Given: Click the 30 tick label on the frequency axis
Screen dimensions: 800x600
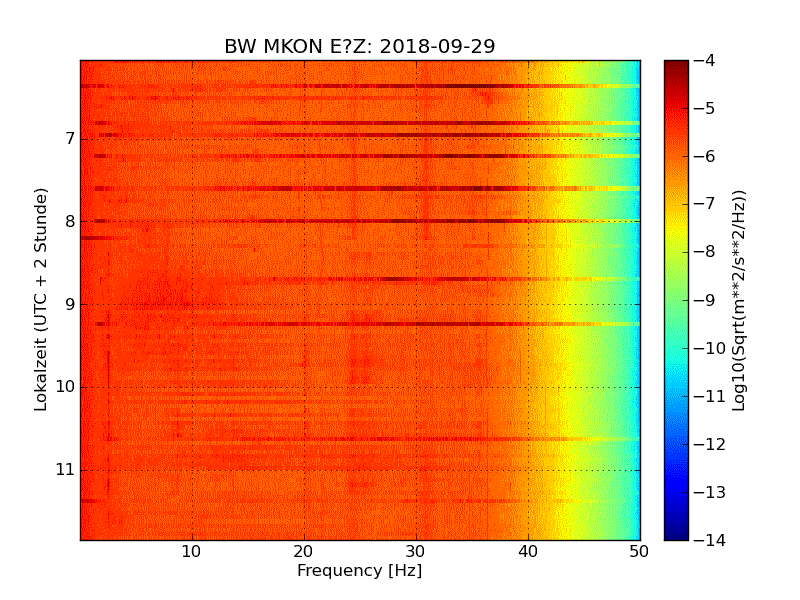Looking at the screenshot, I should pos(416,552).
